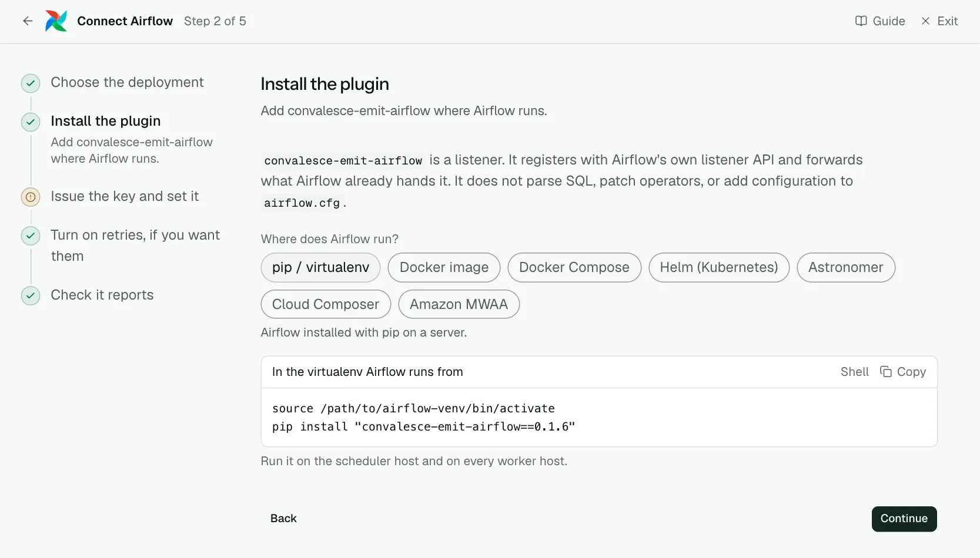
Task: Click the Shell language label
Action: point(855,372)
